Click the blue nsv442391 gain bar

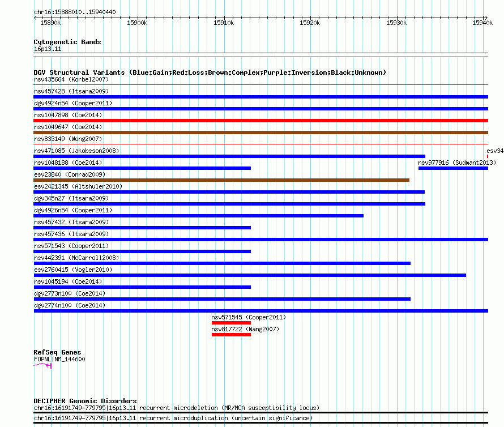tap(222, 263)
